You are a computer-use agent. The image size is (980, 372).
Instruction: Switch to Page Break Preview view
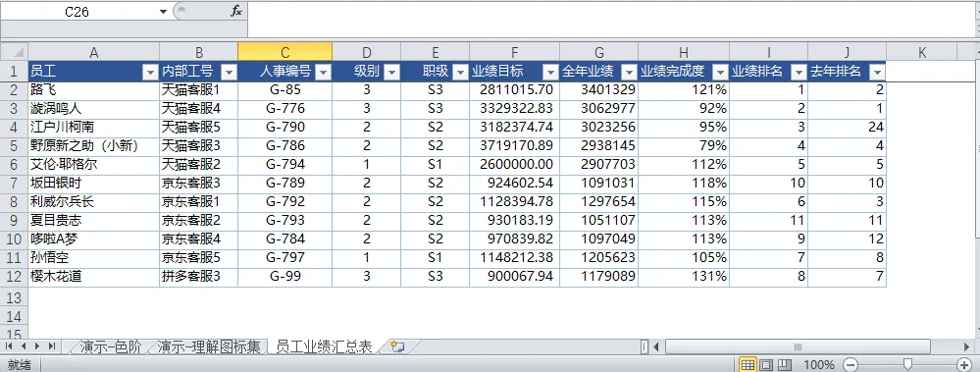click(x=785, y=364)
